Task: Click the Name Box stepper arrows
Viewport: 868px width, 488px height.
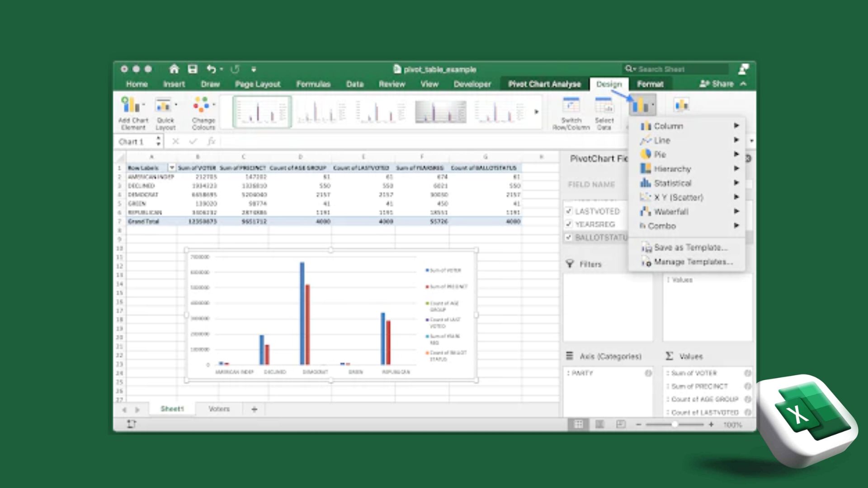Action: coord(158,142)
